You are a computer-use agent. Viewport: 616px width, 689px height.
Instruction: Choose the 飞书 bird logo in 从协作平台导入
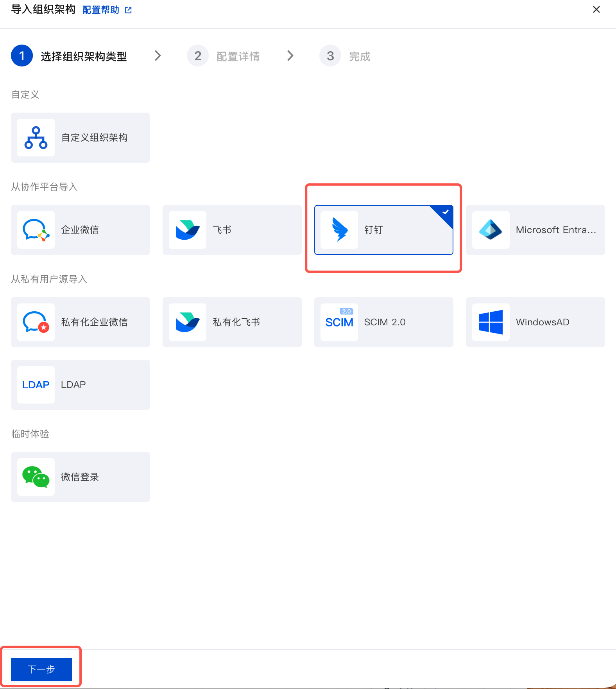tap(188, 230)
